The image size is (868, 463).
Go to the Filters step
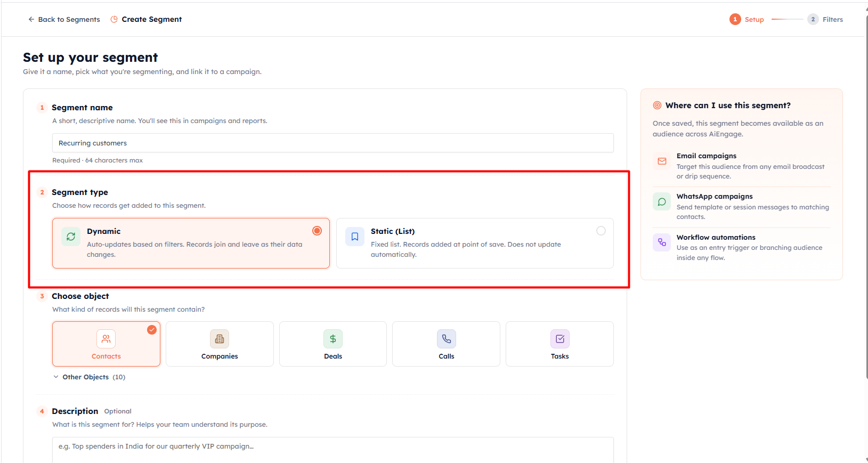tap(825, 19)
